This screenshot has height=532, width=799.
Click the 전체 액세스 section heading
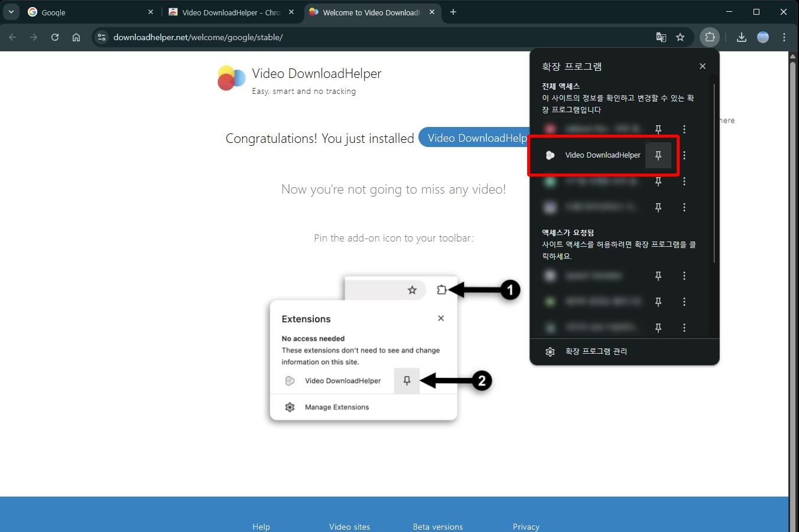pyautogui.click(x=561, y=86)
